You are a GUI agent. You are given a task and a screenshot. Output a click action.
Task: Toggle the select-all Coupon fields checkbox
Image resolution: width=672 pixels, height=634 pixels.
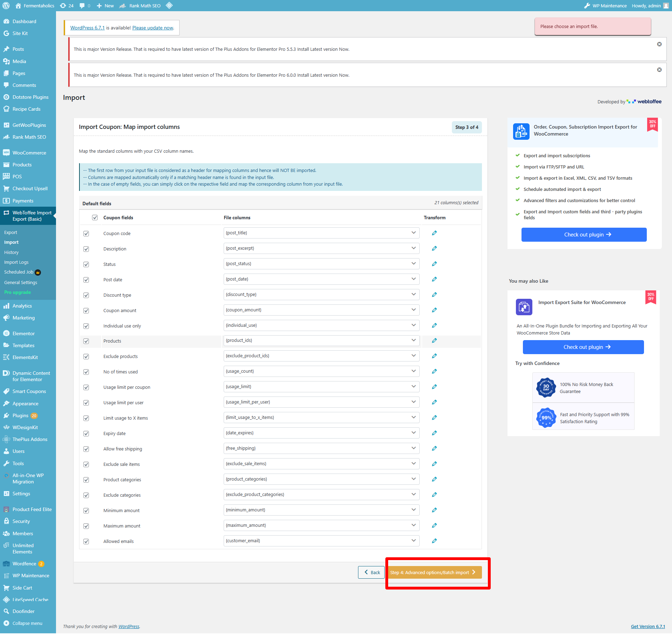pos(95,218)
